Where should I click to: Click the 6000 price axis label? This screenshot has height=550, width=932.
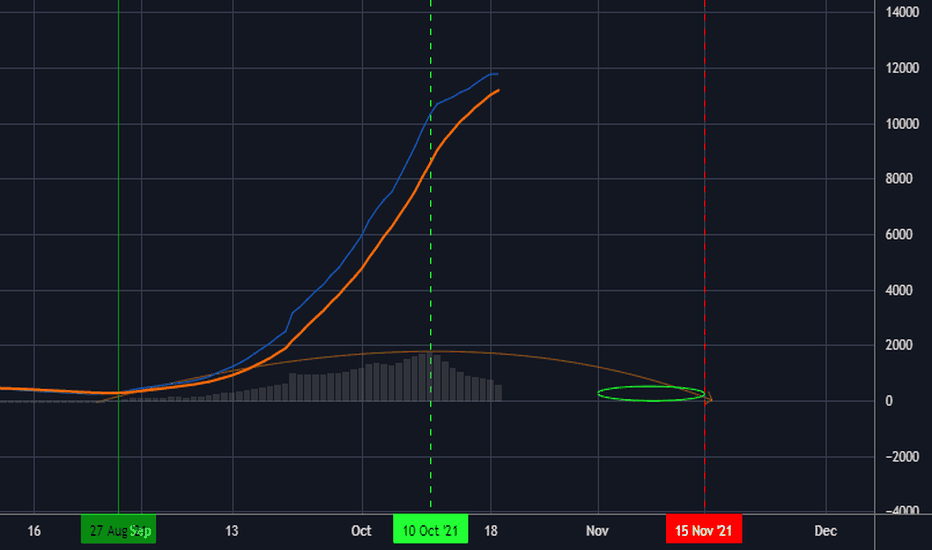[x=899, y=234]
